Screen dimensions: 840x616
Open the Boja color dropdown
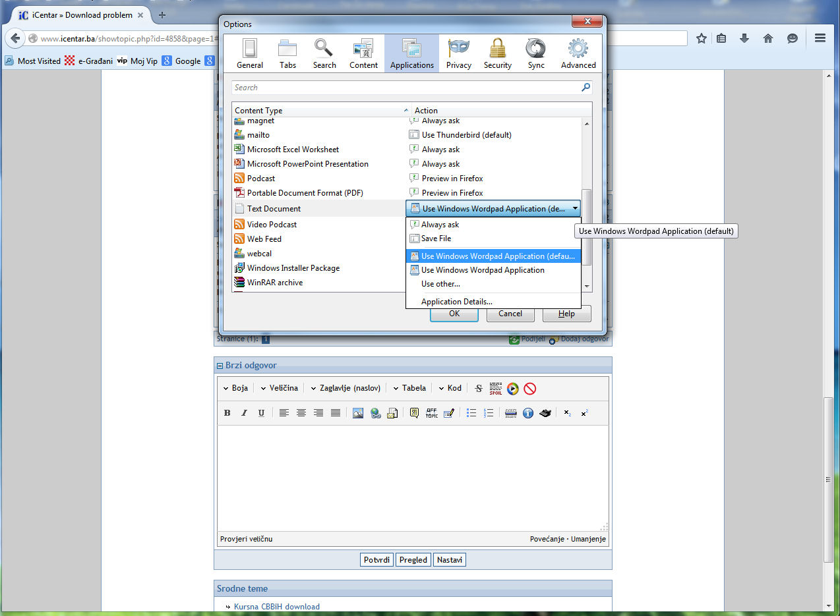(x=235, y=388)
